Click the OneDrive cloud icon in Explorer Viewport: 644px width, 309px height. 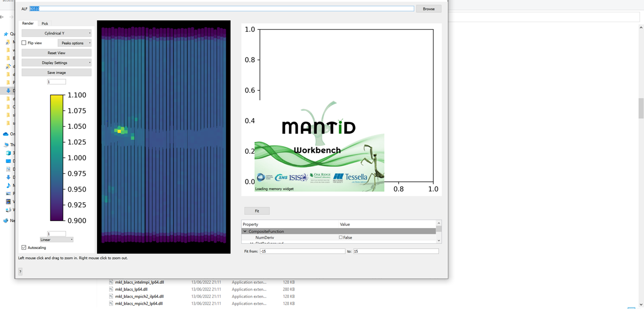coord(6,134)
